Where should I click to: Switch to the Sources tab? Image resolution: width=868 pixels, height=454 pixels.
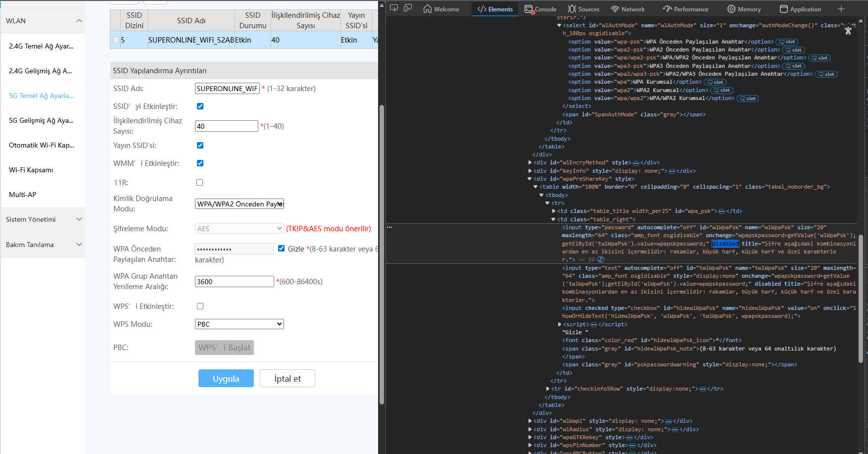583,9
